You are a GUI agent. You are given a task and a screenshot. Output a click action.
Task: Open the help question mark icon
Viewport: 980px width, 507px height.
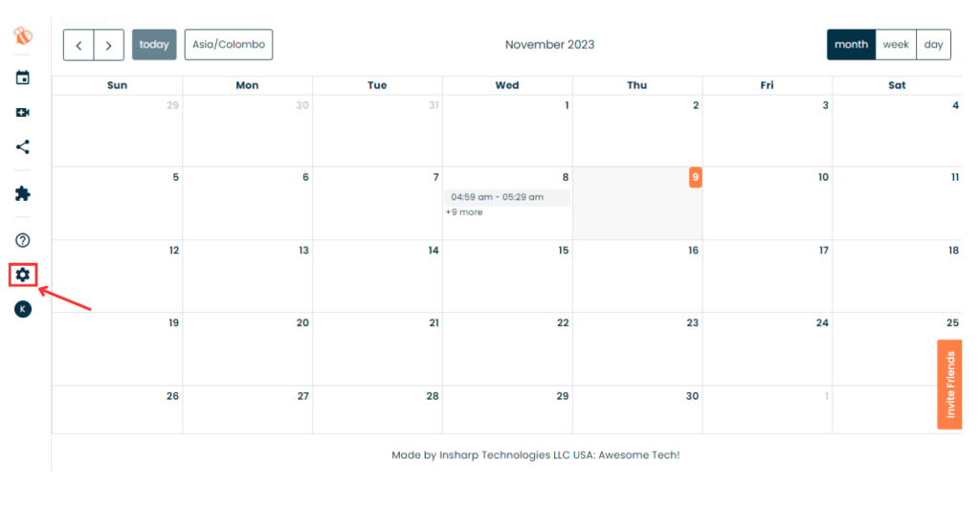coord(23,240)
